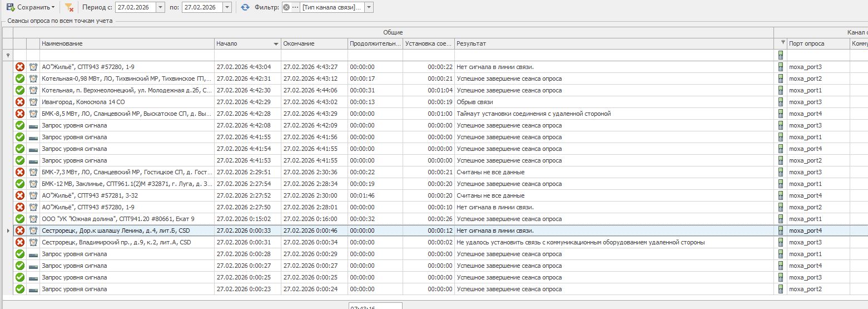The height and width of the screenshot is (309, 868).
Task: Open the Сохранить dropdown menu
Action: click(x=53, y=7)
